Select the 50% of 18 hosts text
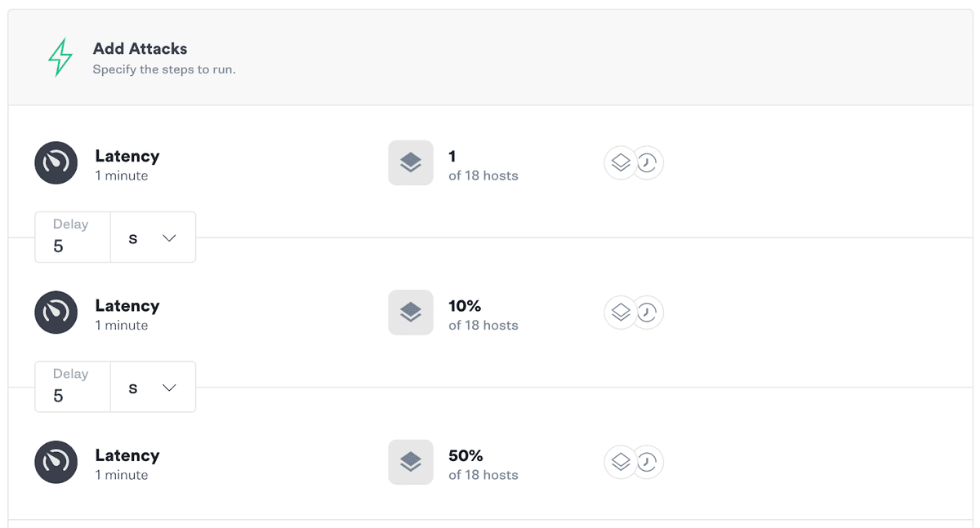This screenshot has width=980, height=528. click(x=483, y=464)
